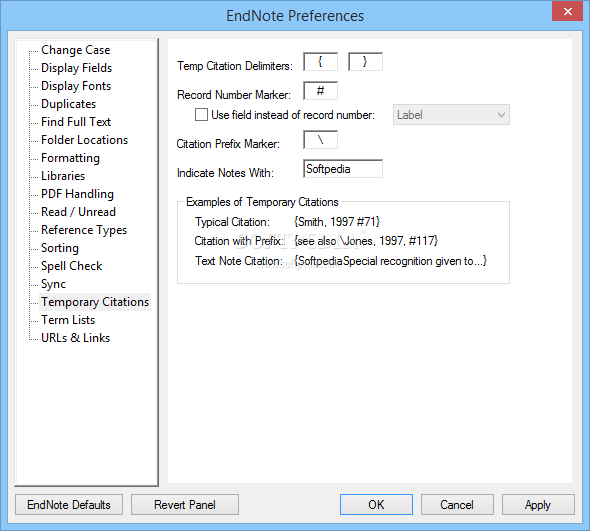Screen dimensions: 590x531
Task: Select Find Full Text preferences
Action: click(76, 122)
